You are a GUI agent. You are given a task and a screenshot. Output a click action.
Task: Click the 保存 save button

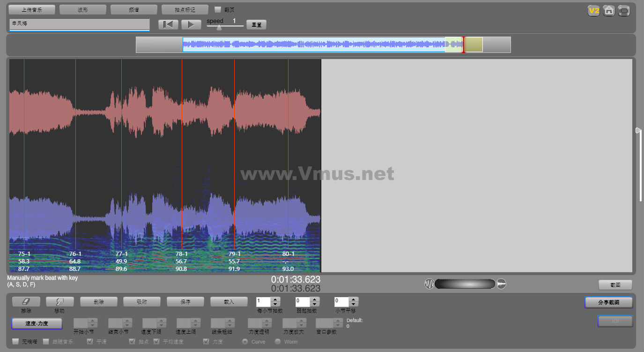(185, 302)
